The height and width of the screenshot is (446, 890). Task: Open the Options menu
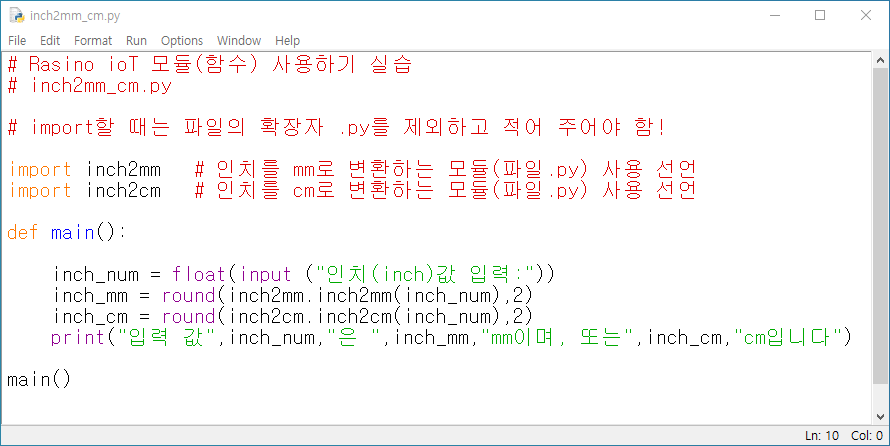(x=182, y=41)
